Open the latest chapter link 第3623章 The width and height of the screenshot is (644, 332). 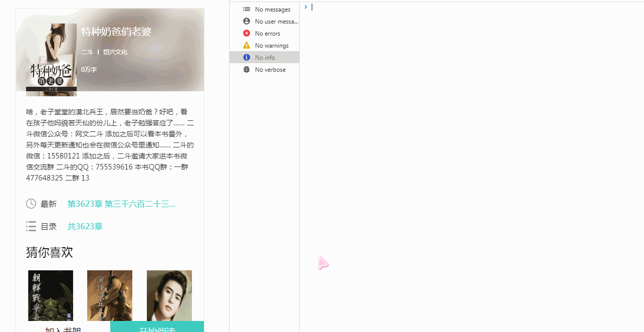click(x=121, y=204)
